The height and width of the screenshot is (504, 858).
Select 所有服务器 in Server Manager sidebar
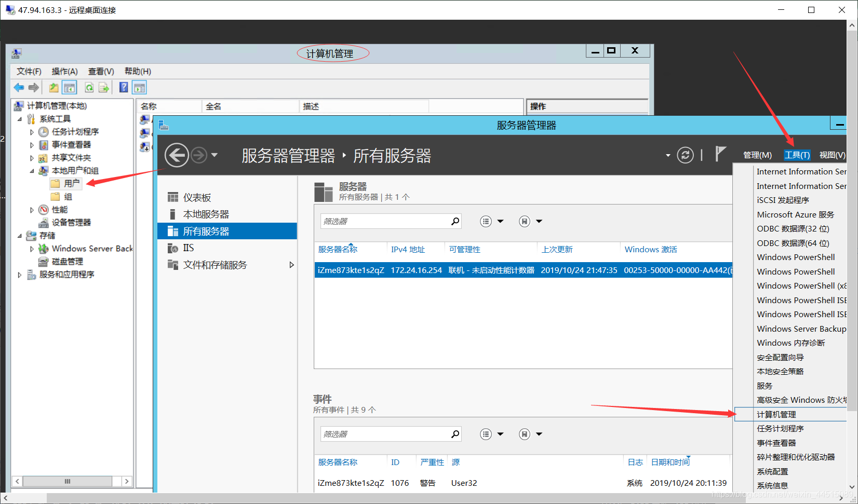227,231
